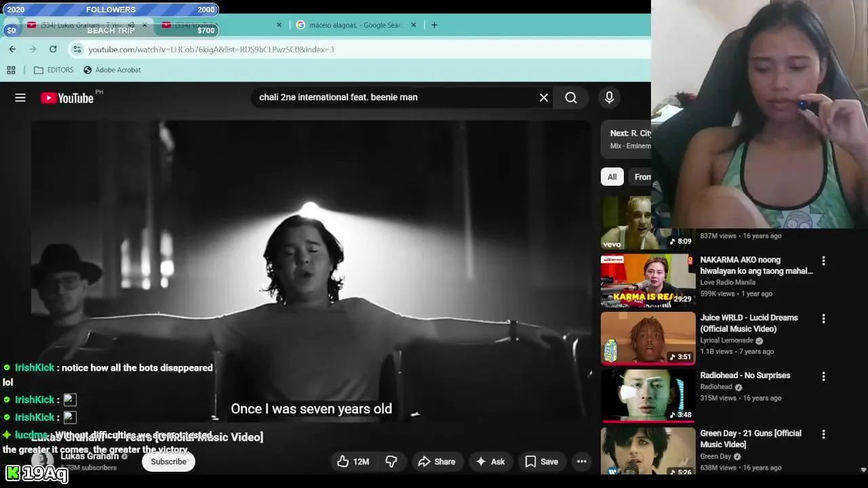Open the YouTube guide hamburger menu
This screenshot has width=868, height=488.
20,98
